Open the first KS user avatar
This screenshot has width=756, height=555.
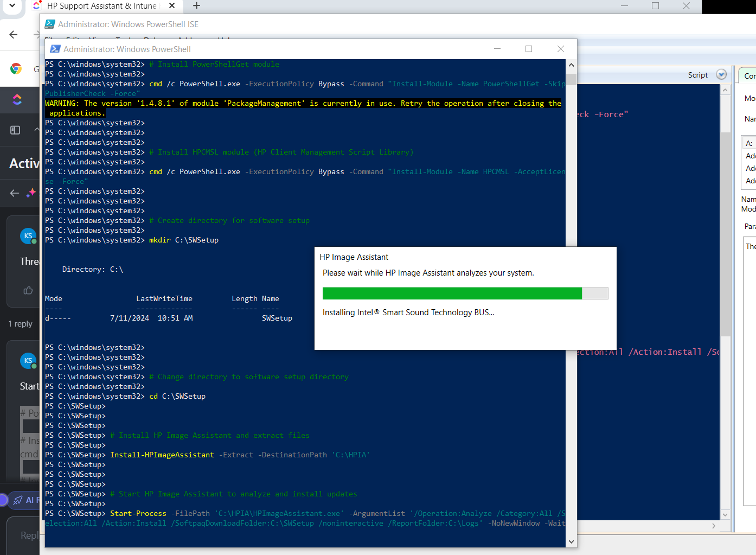28,236
